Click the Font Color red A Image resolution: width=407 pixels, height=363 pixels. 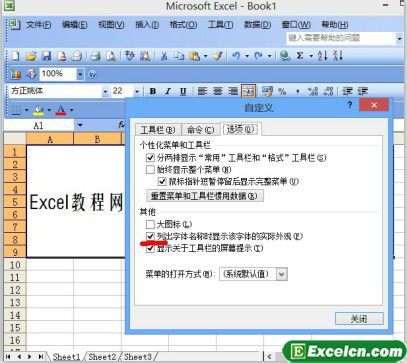coord(61,110)
